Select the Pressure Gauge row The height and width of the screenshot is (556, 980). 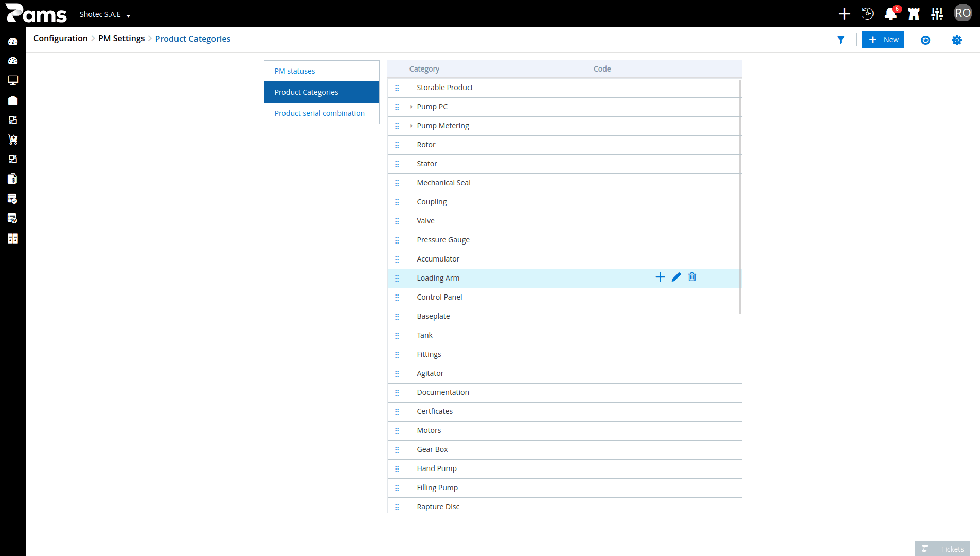point(564,240)
